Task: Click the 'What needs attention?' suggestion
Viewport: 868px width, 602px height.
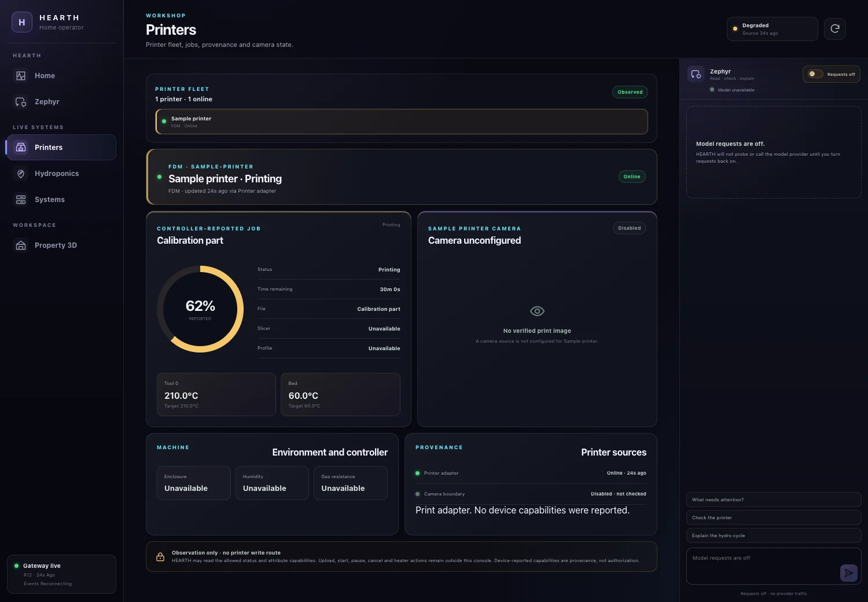Action: pyautogui.click(x=774, y=500)
